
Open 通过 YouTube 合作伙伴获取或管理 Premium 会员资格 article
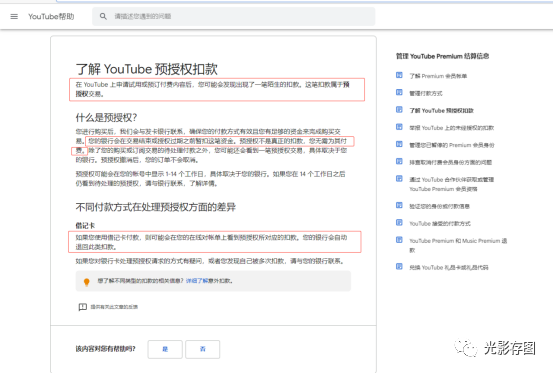click(x=451, y=184)
